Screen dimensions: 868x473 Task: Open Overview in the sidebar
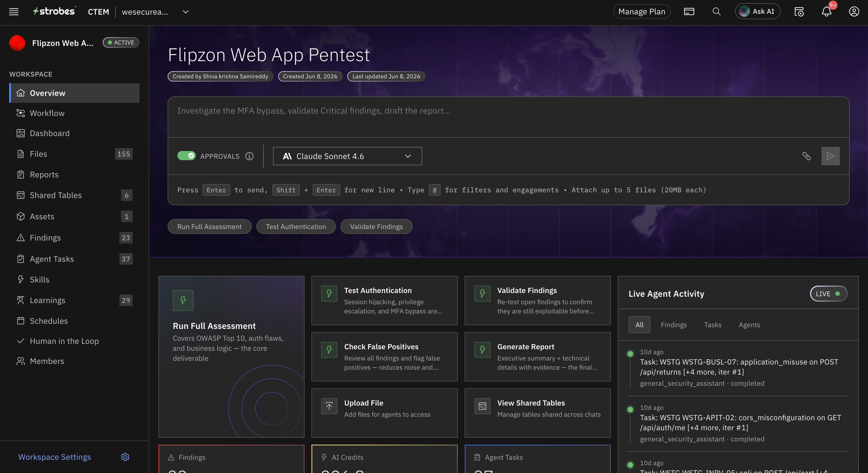(74, 93)
